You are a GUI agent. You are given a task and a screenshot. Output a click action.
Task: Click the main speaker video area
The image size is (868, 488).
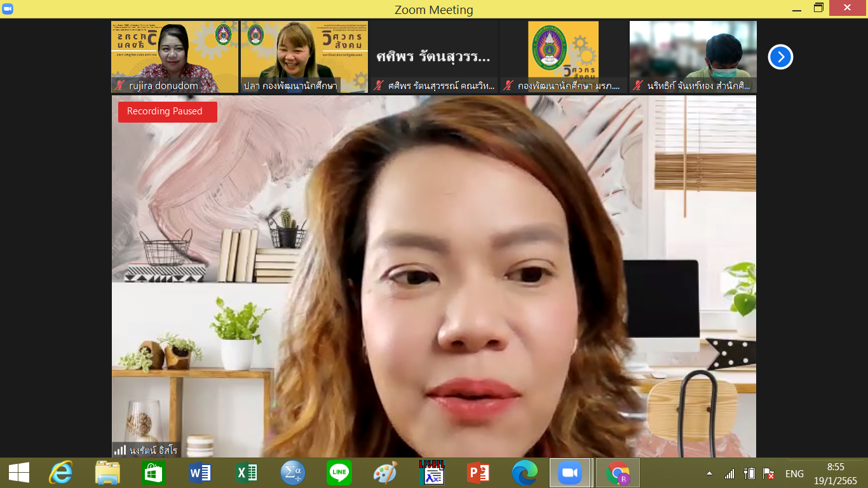point(434,276)
